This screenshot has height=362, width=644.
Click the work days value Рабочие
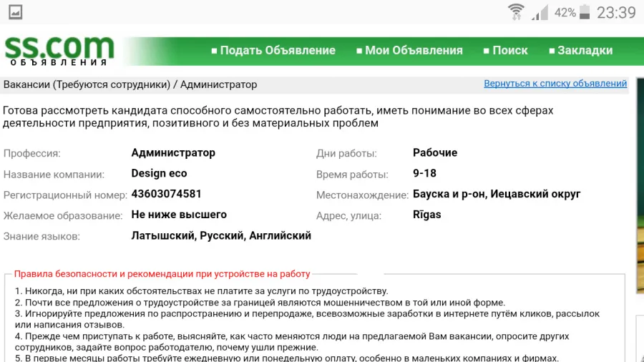tap(435, 152)
